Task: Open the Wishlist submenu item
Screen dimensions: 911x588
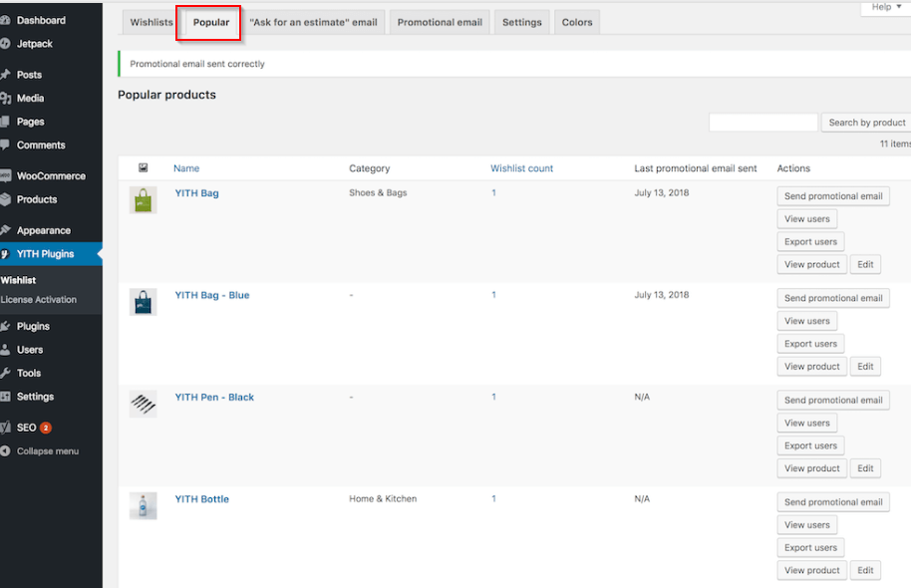Action: tap(19, 280)
